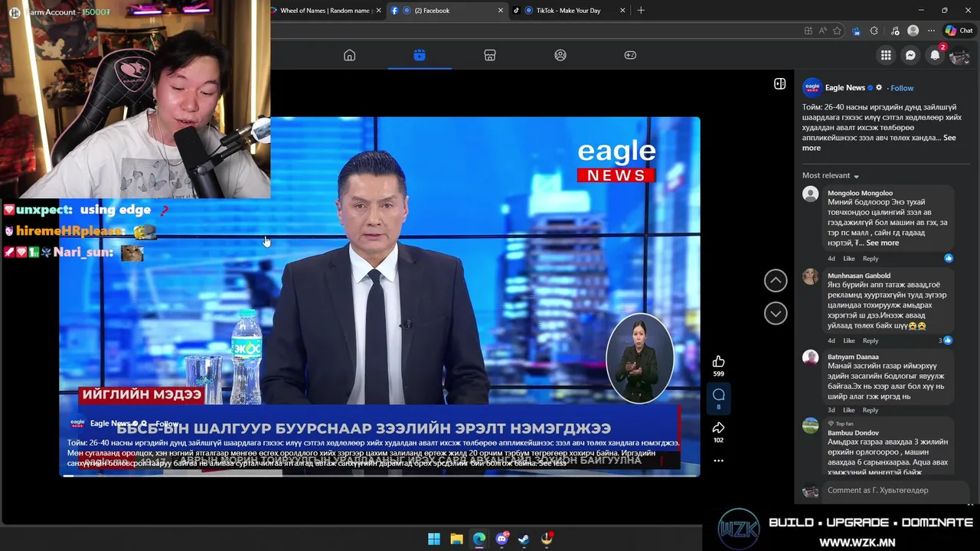Open File Explorer from taskbar

coord(456,539)
